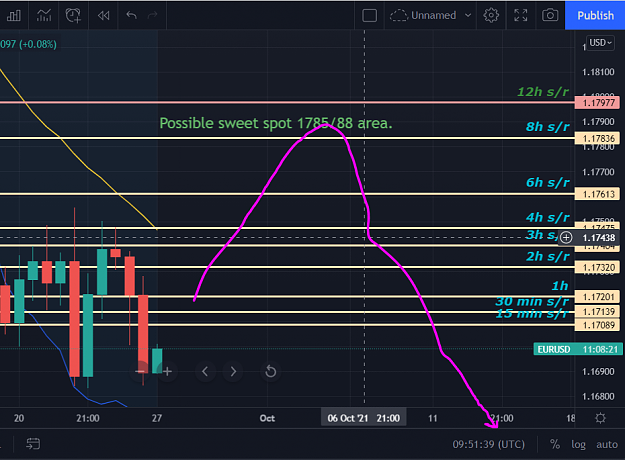This screenshot has height=460, width=625.
Task: Zoom out with the minus chart control
Action: click(140, 372)
